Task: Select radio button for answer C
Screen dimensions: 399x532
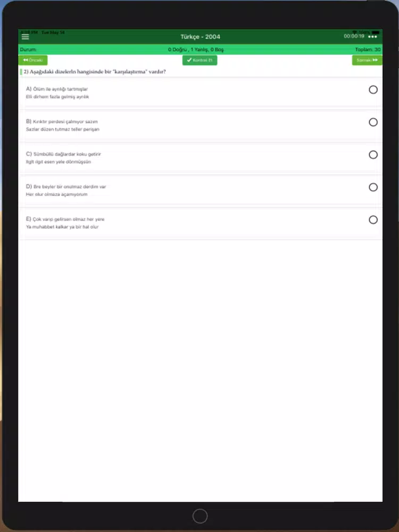Action: (373, 155)
